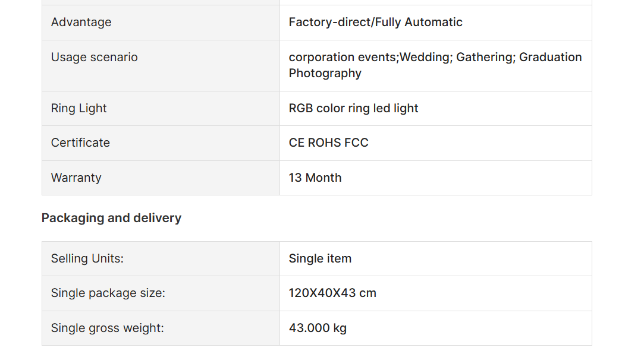The width and height of the screenshot is (644, 354).
Task: Select the Factory-direct/Fully Automatic value
Action: pyautogui.click(x=375, y=22)
